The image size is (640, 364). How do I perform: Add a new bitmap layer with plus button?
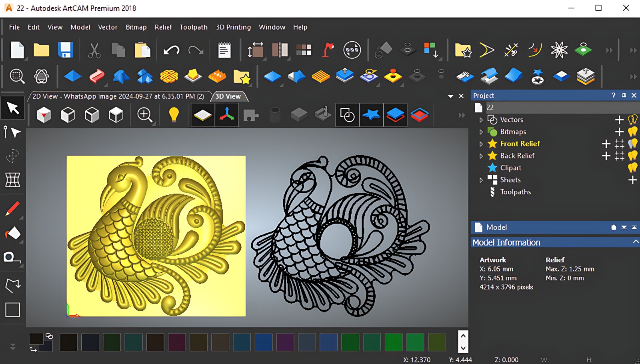(619, 132)
